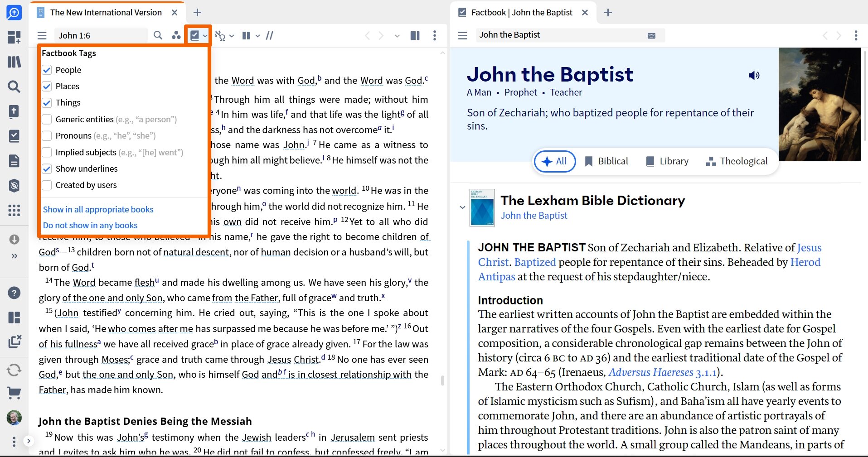Open the Bible plus icon in sidebar
This screenshot has height=457, width=868.
(x=14, y=111)
